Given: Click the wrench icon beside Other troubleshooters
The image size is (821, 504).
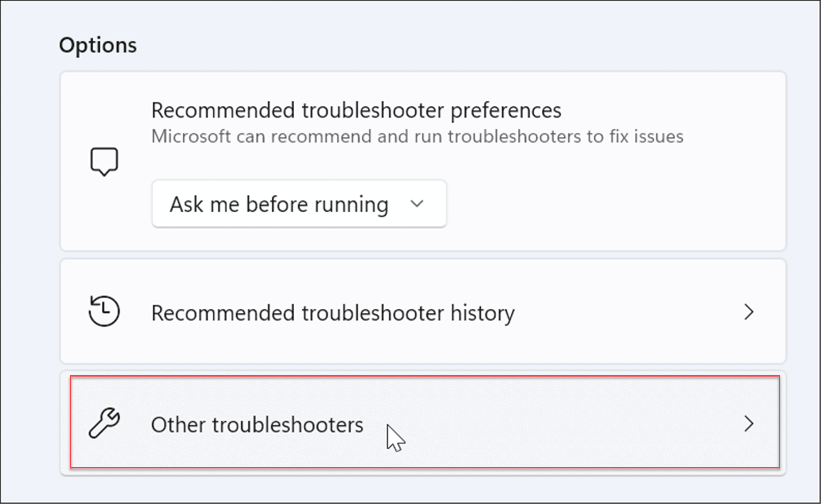Looking at the screenshot, I should [x=104, y=424].
